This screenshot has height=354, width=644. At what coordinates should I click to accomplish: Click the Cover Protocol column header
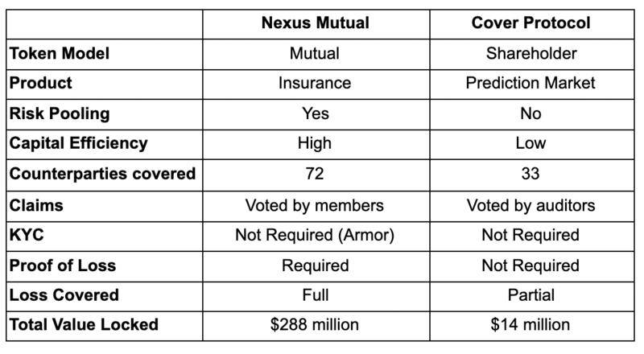pos(530,23)
